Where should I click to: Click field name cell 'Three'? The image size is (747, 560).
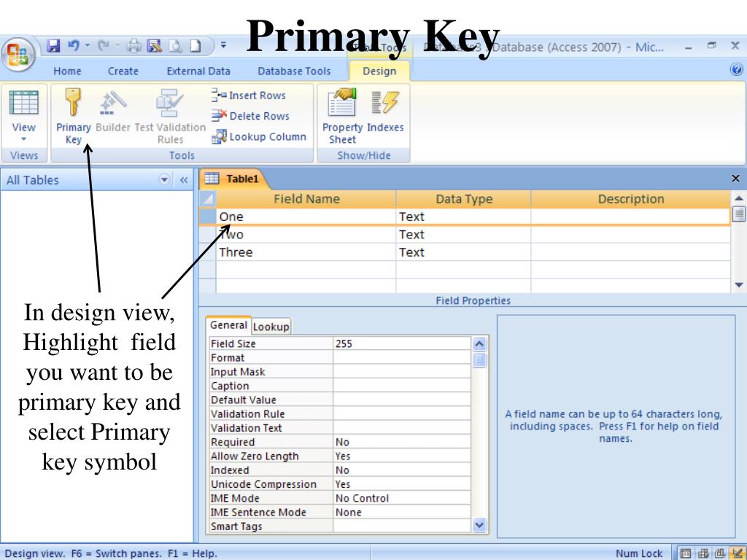(306, 252)
